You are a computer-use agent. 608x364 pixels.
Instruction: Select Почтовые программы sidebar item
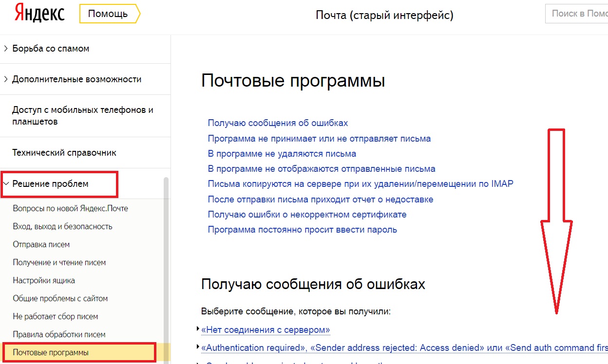(x=51, y=352)
